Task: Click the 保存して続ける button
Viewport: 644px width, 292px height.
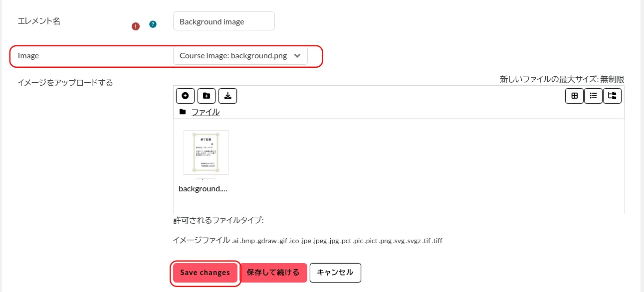Action: click(273, 273)
